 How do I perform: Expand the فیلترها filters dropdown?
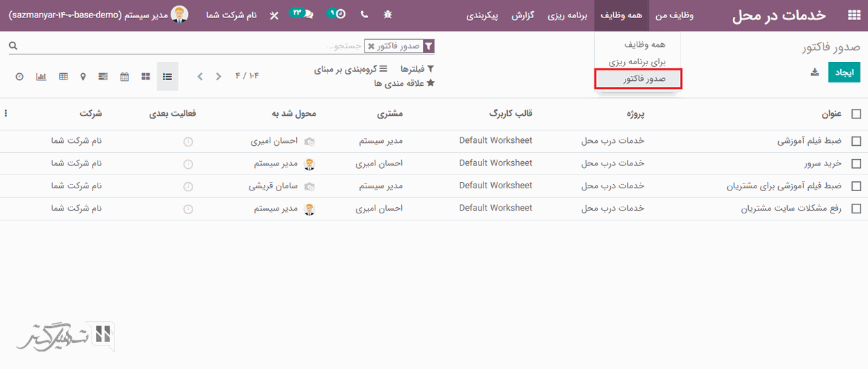click(x=417, y=69)
